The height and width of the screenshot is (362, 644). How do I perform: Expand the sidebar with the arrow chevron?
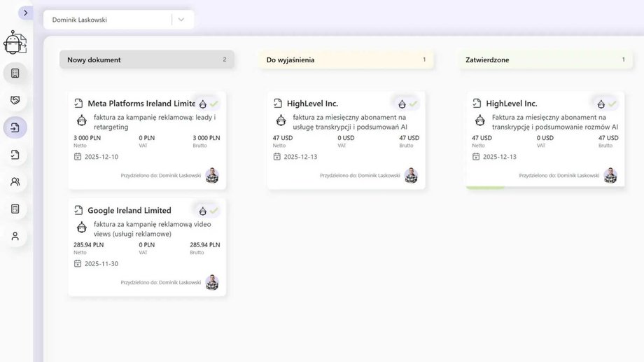pyautogui.click(x=26, y=13)
